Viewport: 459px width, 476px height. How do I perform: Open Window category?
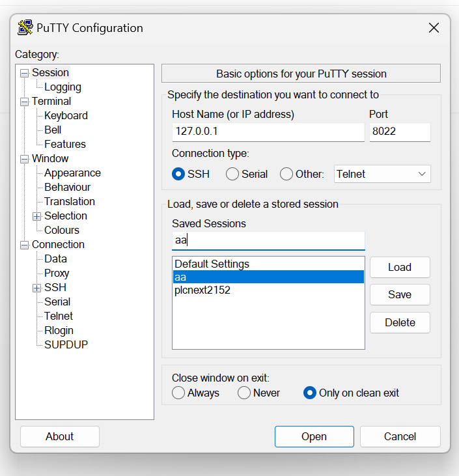[50, 158]
